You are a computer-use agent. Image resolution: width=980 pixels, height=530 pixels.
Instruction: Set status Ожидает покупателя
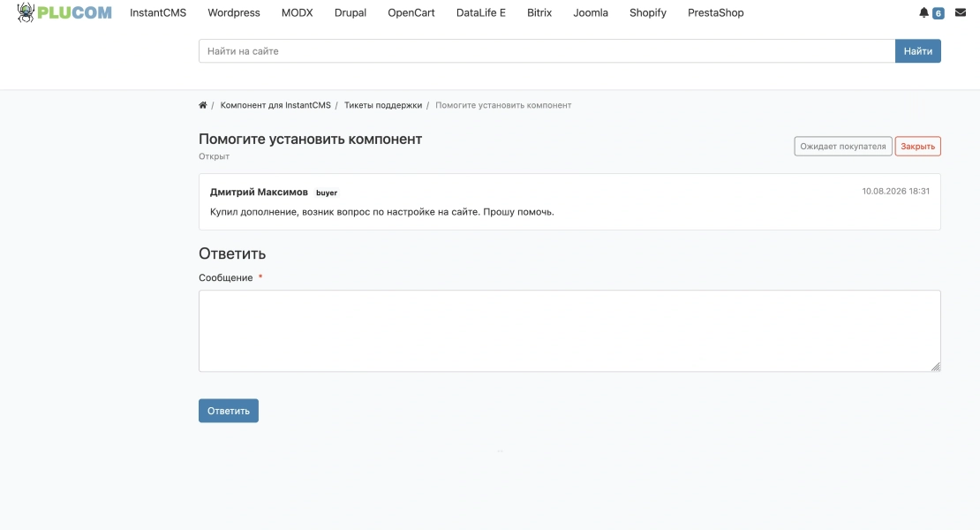(842, 147)
